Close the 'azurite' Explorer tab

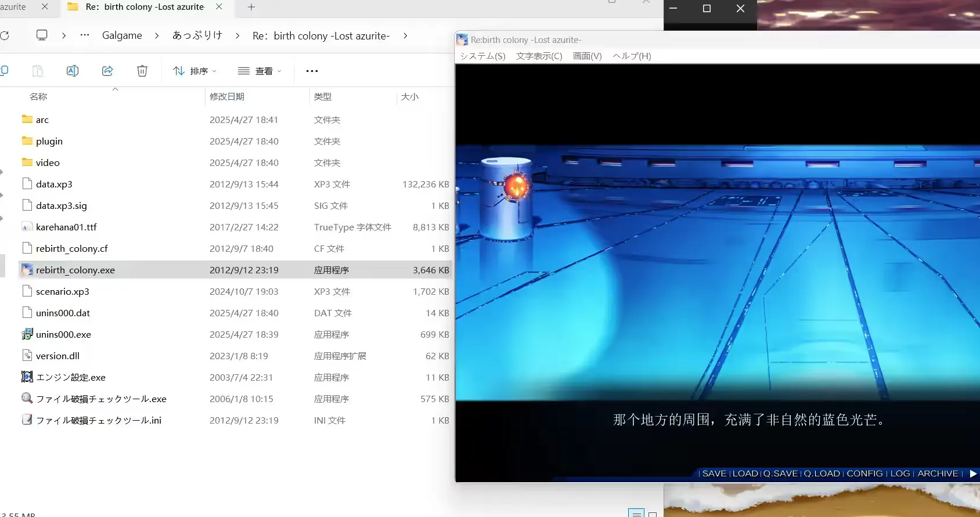[x=45, y=7]
